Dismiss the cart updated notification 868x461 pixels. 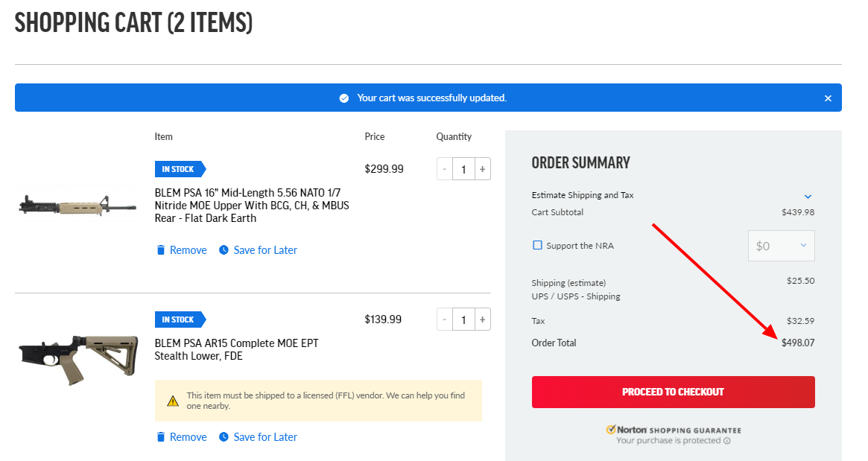click(828, 98)
